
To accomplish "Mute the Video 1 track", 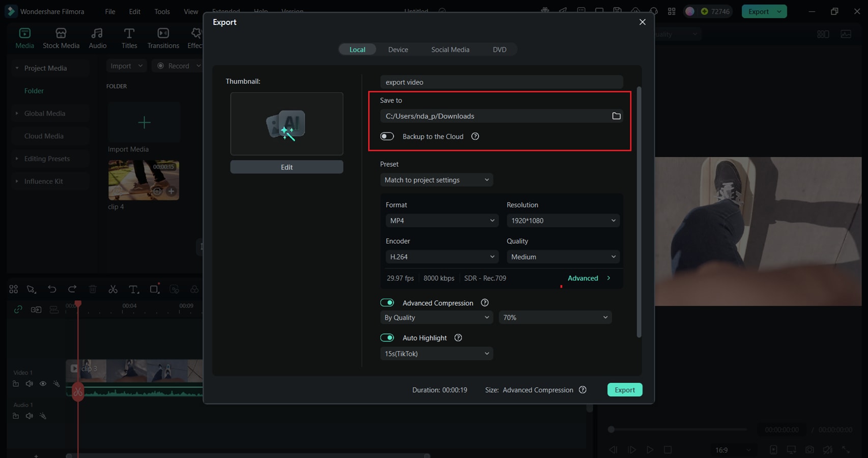I will pyautogui.click(x=30, y=384).
